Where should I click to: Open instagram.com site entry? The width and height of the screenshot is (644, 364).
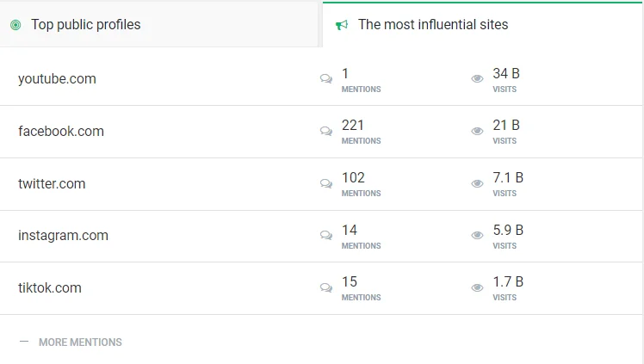click(63, 236)
